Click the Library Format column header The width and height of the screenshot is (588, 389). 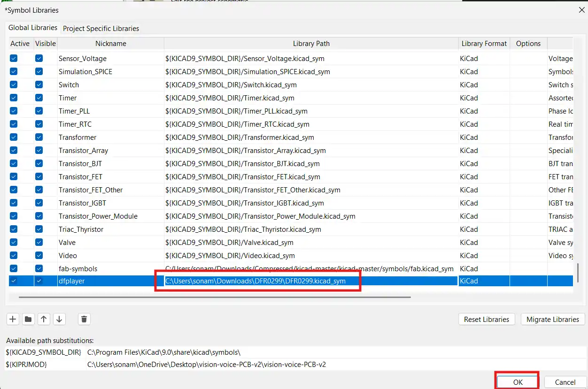click(484, 44)
